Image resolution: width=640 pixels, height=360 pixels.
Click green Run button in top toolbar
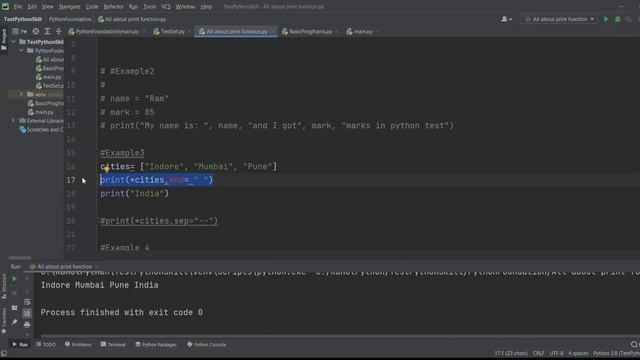pyautogui.click(x=606, y=19)
